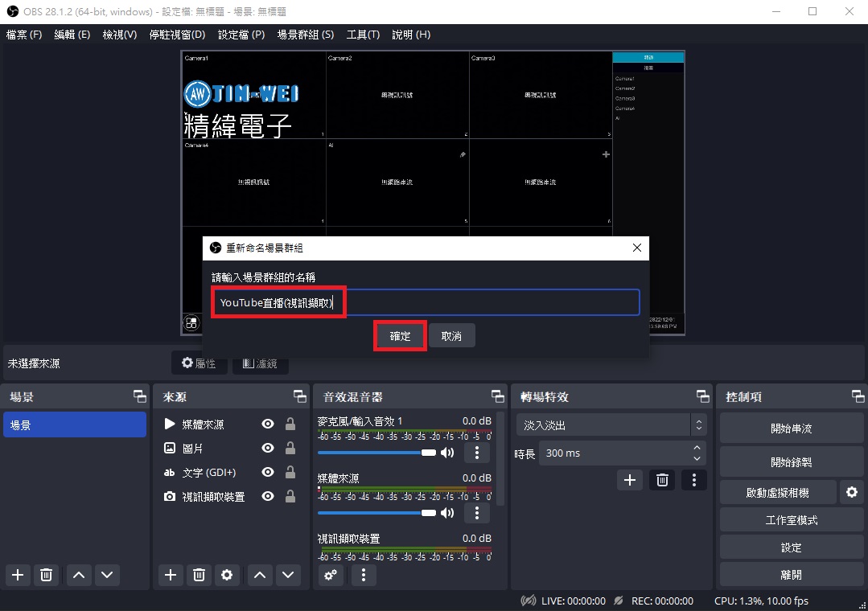Lock the 媒體來源 source
This screenshot has width=868, height=611.
tap(290, 424)
